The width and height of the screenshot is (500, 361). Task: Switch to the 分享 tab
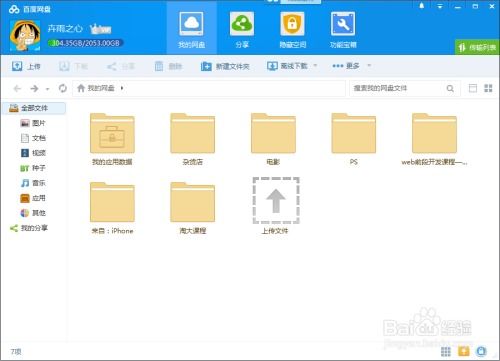click(242, 30)
